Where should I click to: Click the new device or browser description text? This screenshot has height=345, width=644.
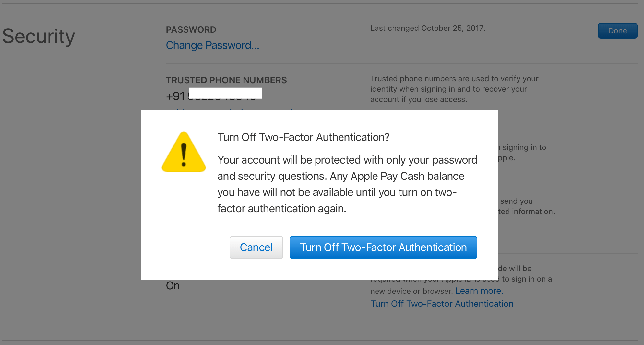(412, 291)
